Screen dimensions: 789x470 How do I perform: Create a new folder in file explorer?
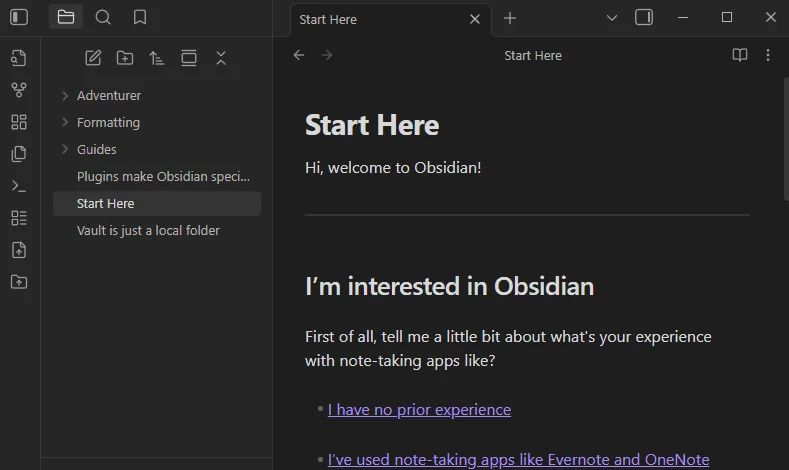tap(125, 58)
